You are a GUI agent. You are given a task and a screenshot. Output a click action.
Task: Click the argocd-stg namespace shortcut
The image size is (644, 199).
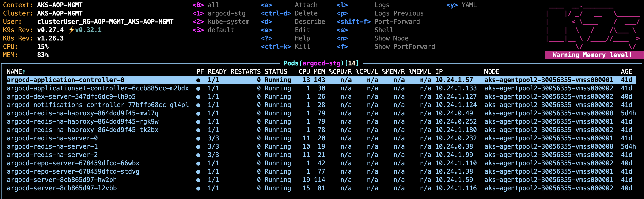click(219, 13)
